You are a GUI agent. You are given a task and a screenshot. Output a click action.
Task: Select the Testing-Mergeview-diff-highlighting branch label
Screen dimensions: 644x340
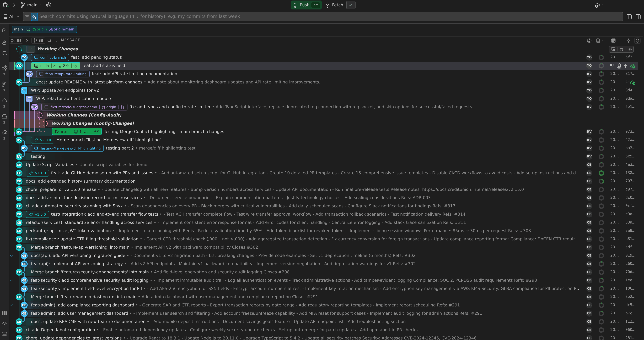[x=67, y=148]
